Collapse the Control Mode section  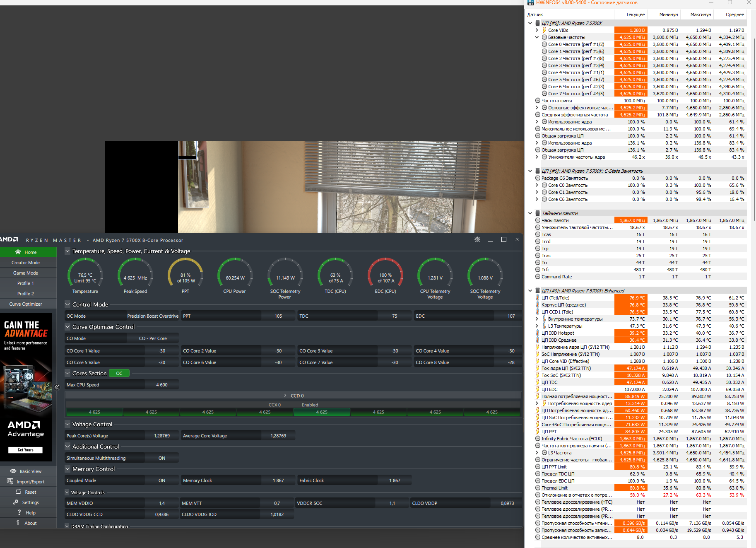pyautogui.click(x=67, y=304)
